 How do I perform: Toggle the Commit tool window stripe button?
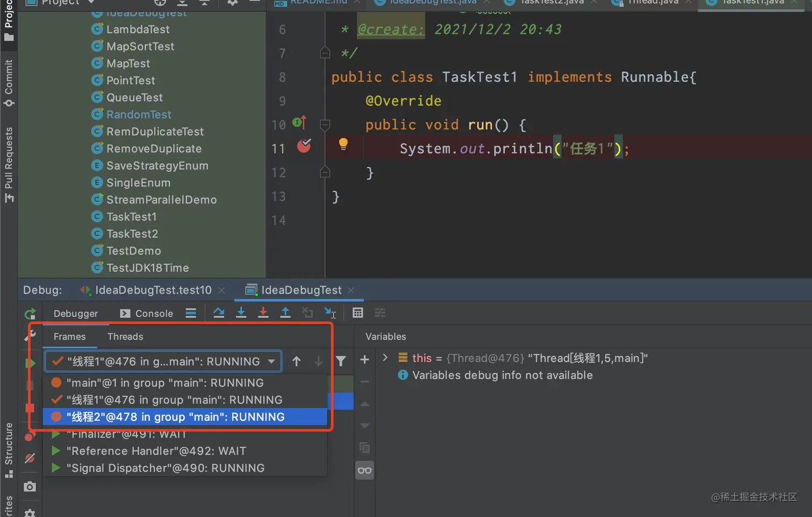[9, 83]
